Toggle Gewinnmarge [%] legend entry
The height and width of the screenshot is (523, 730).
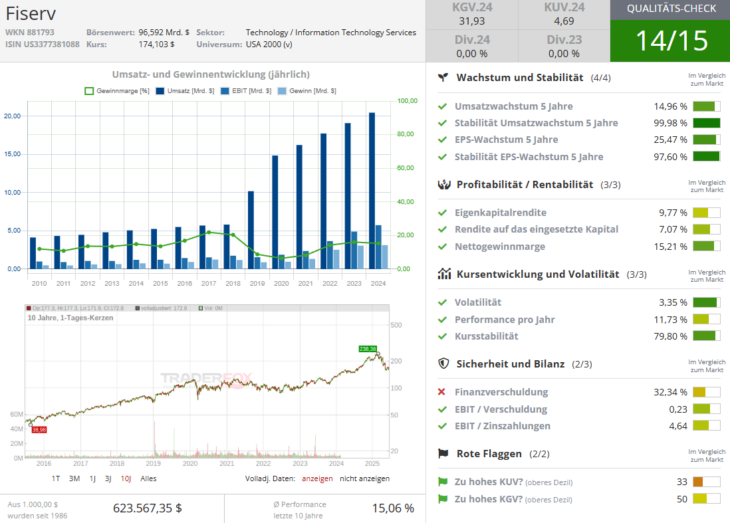tap(117, 91)
